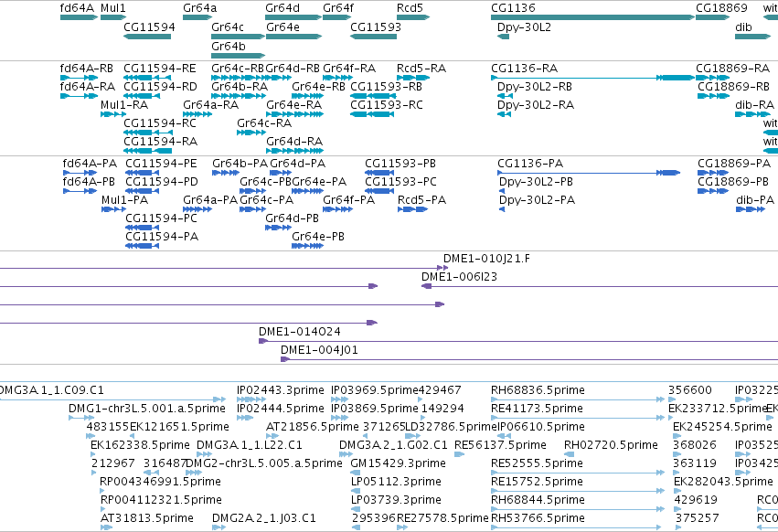
Task: Open transcript CG18869-RB
Action: click(733, 86)
